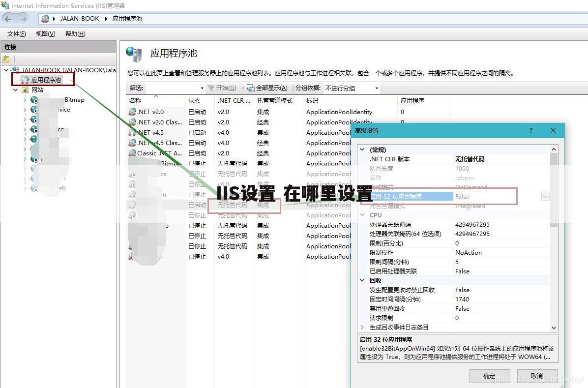Open the help icon in 高级设置 dialog
The height and width of the screenshot is (388, 588).
tap(530, 130)
